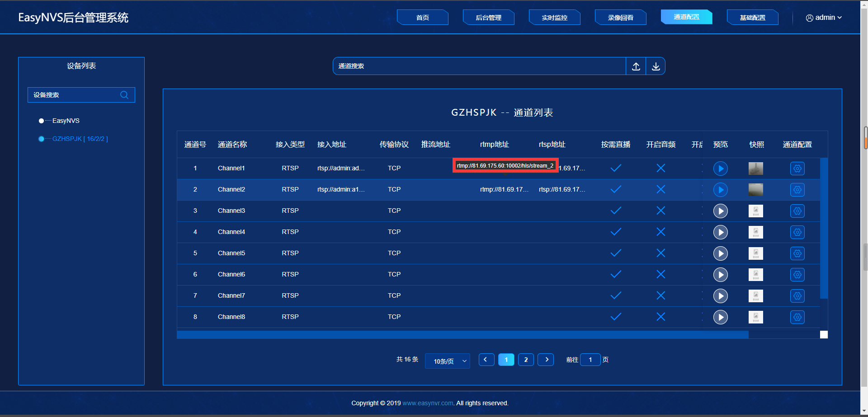Open the channel configuration gear for Channel3
The image size is (868, 417).
[x=797, y=211]
